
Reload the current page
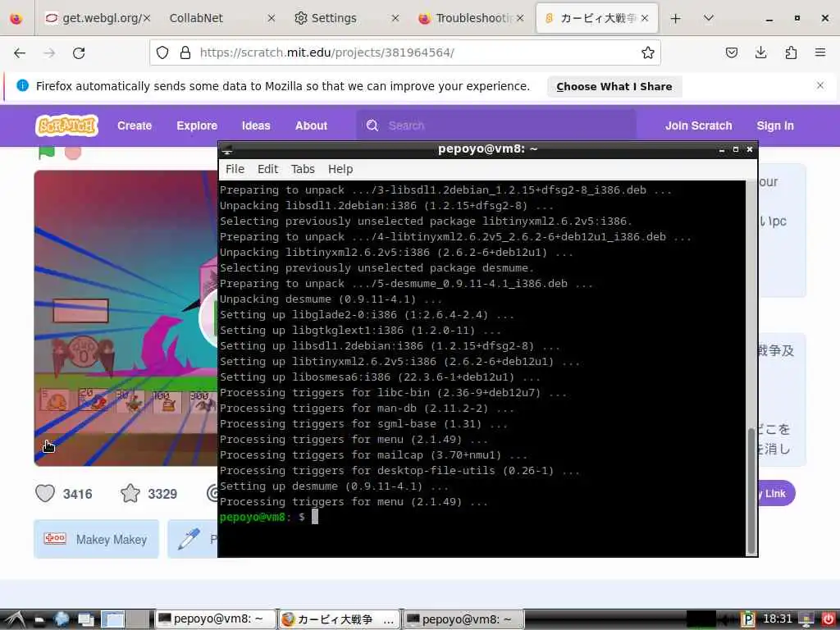(x=79, y=52)
